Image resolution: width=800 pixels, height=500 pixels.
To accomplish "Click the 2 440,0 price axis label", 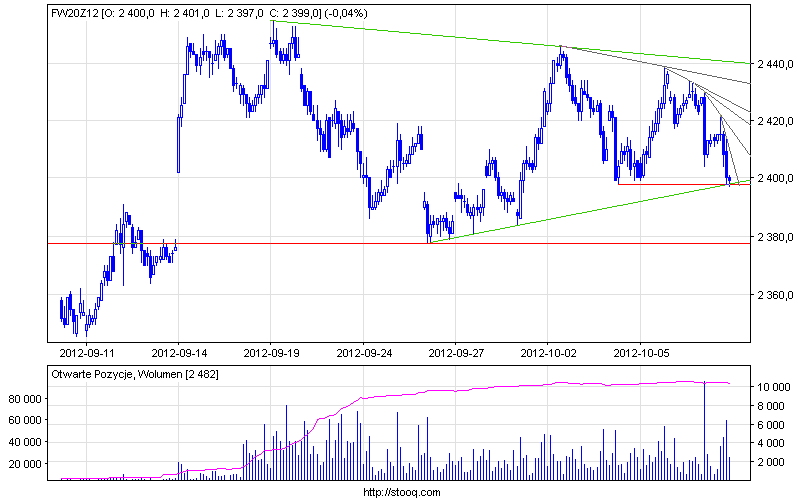I will click(x=776, y=64).
